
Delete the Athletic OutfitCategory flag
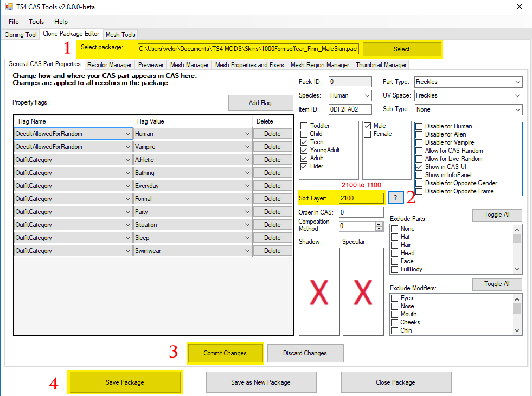(x=272, y=160)
